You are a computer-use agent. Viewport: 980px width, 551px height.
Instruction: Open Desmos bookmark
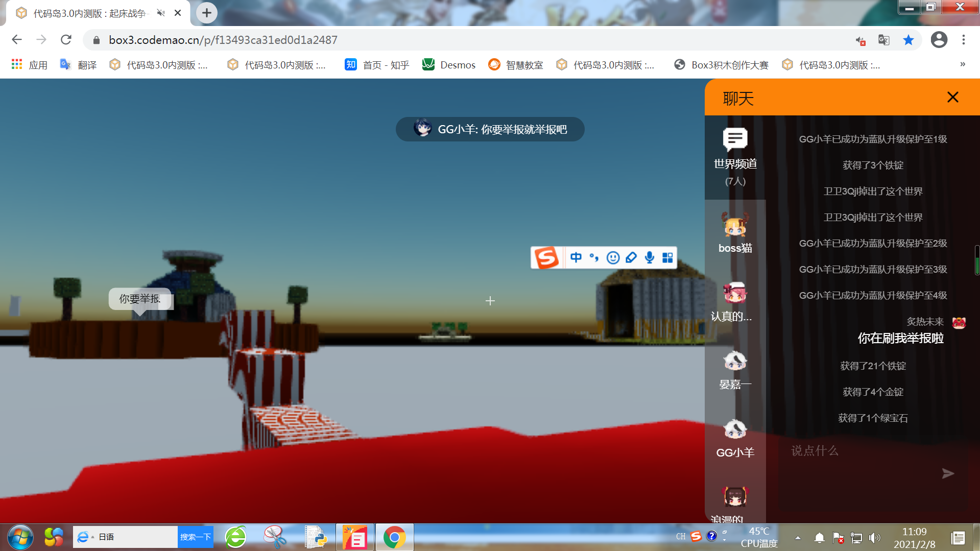[x=449, y=65]
